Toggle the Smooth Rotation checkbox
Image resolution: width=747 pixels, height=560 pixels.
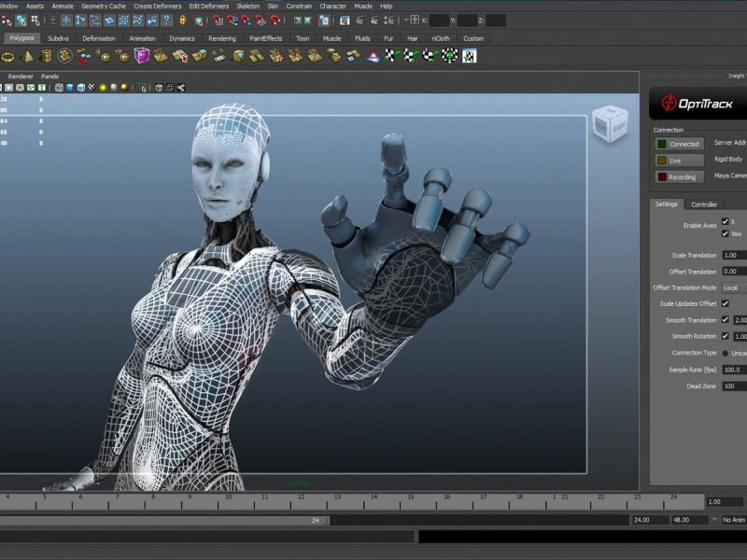point(726,336)
